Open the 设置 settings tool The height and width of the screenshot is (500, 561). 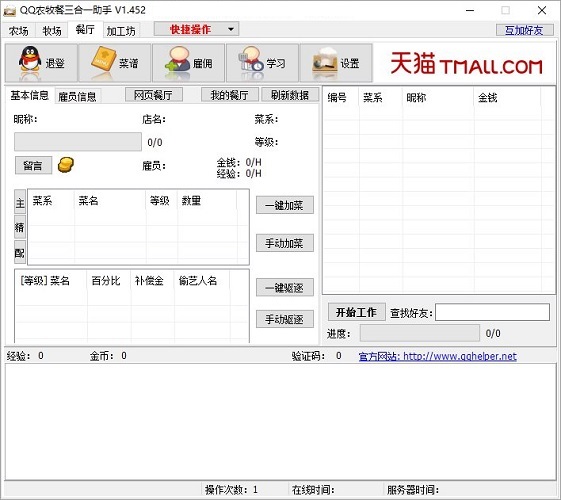pyautogui.click(x=336, y=63)
